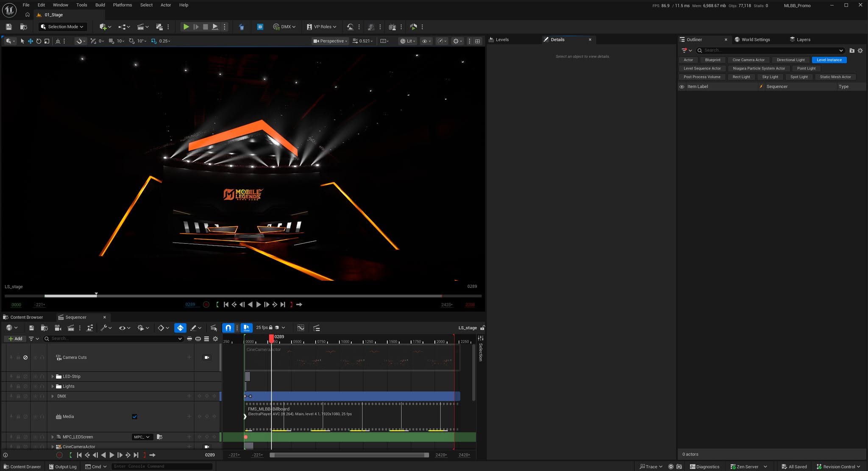
Task: Open the VP Roles dropdown
Action: [321, 27]
